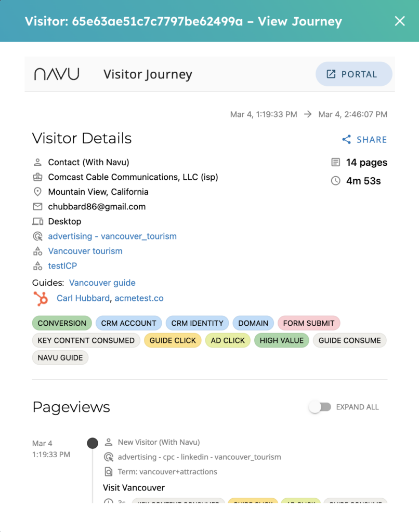This screenshot has height=532, width=419.
Task: Click the first pageview timeline dot
Action: [x=93, y=443]
